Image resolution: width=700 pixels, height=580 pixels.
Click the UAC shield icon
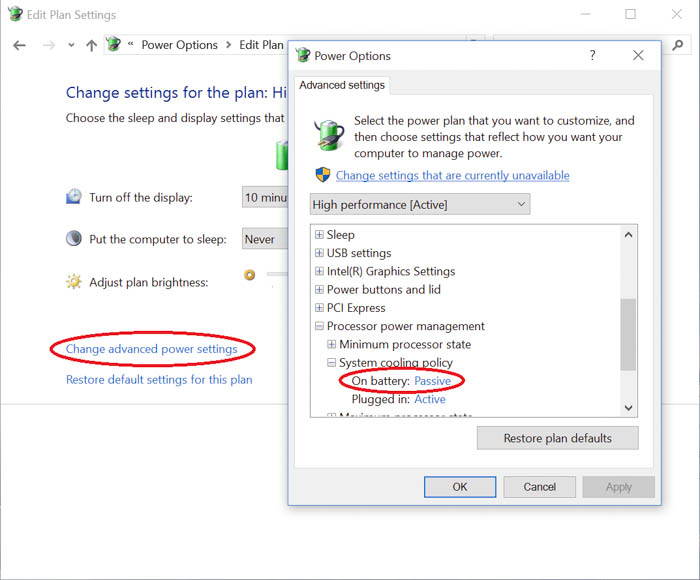323,175
